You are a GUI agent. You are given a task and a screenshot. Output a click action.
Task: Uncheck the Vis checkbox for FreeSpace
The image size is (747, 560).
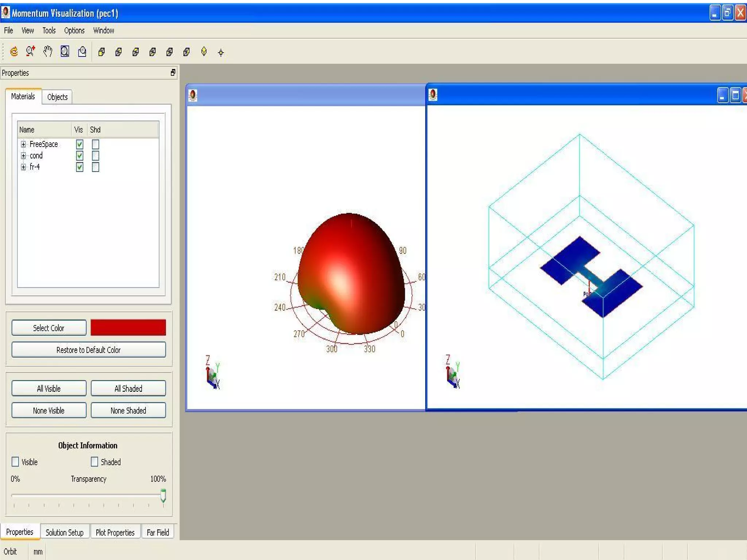(80, 144)
